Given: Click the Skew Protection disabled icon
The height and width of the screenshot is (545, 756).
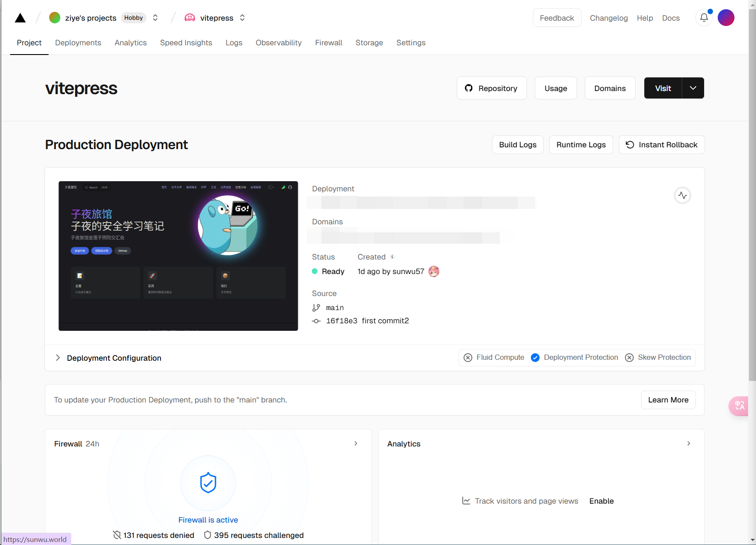Looking at the screenshot, I should click(629, 358).
